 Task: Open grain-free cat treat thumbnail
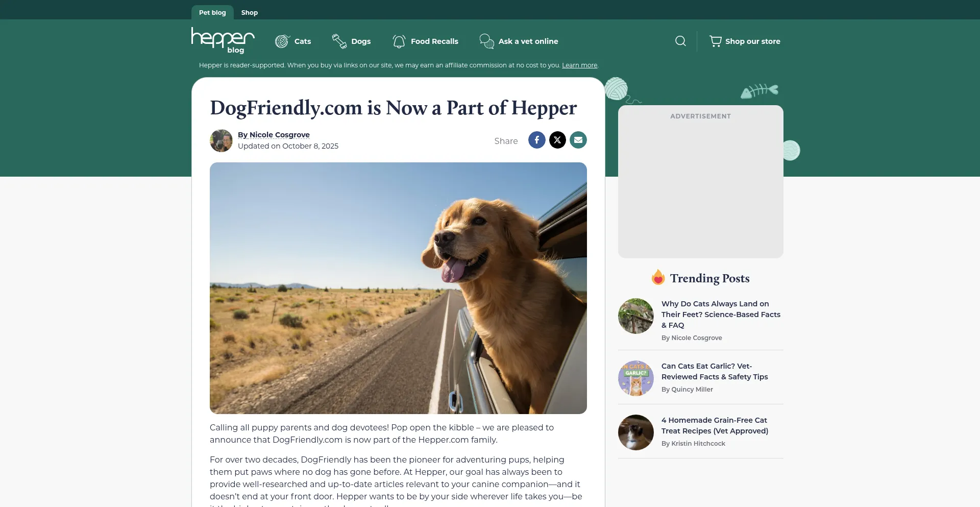click(x=636, y=432)
